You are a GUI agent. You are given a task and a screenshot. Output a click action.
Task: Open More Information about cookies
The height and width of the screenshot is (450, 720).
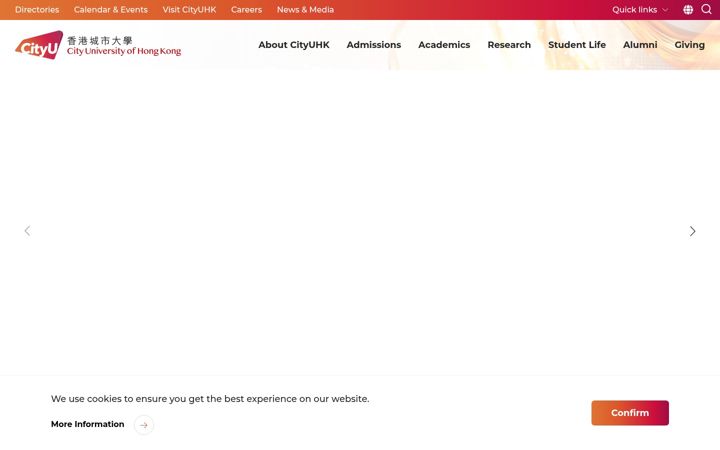pyautogui.click(x=88, y=424)
